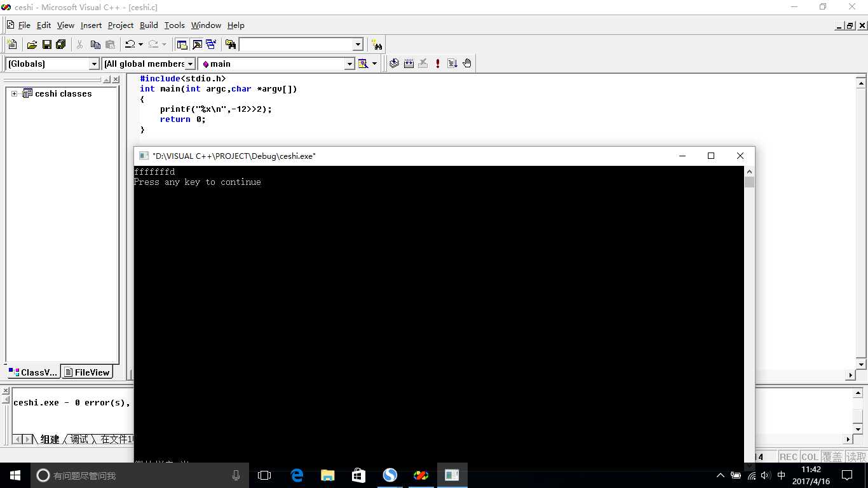This screenshot has width=868, height=488.
Task: Open the Find combo box dropdown arrow
Action: click(x=358, y=44)
